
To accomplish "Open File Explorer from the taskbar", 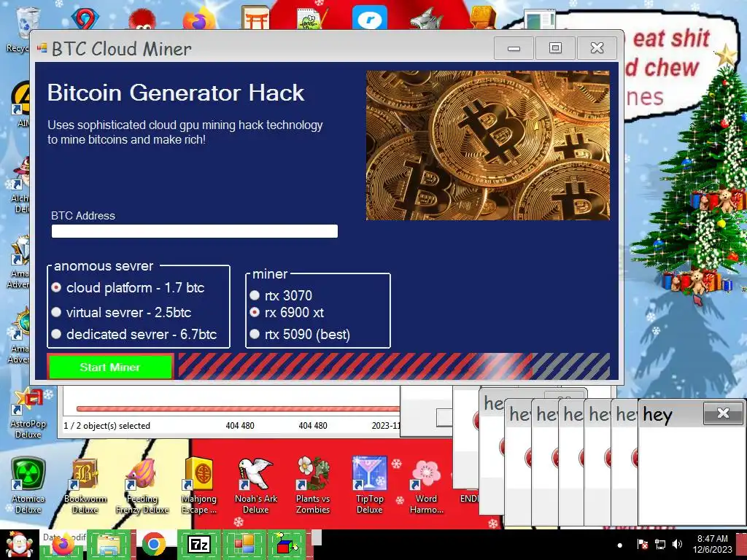I will click(109, 545).
